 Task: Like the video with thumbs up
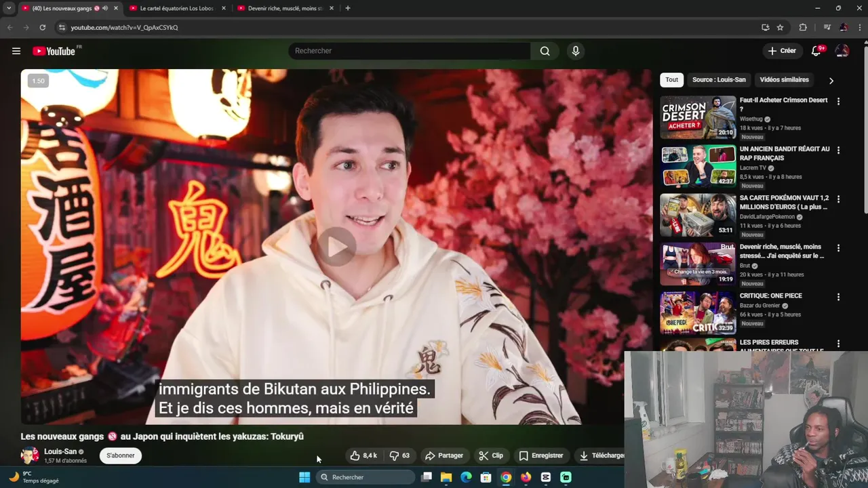(x=363, y=455)
